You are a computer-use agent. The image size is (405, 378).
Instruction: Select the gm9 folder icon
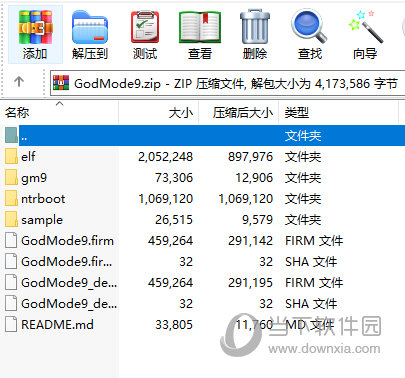click(x=11, y=177)
